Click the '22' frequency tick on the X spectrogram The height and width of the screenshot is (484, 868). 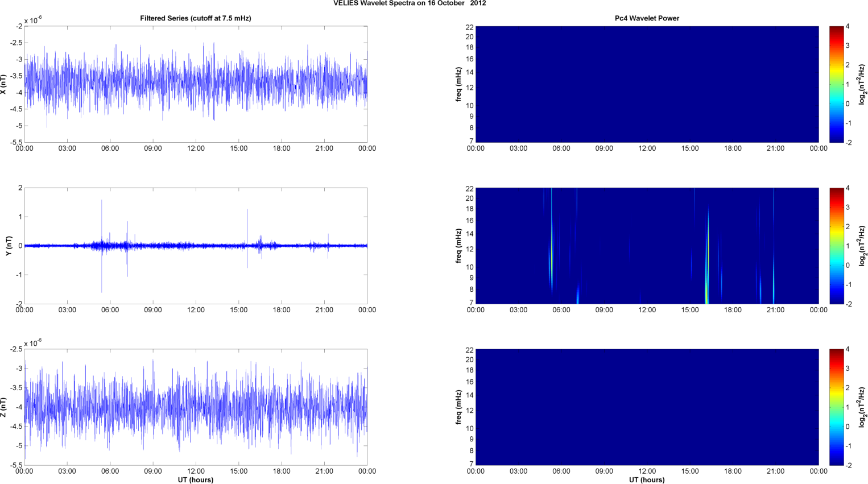click(470, 27)
